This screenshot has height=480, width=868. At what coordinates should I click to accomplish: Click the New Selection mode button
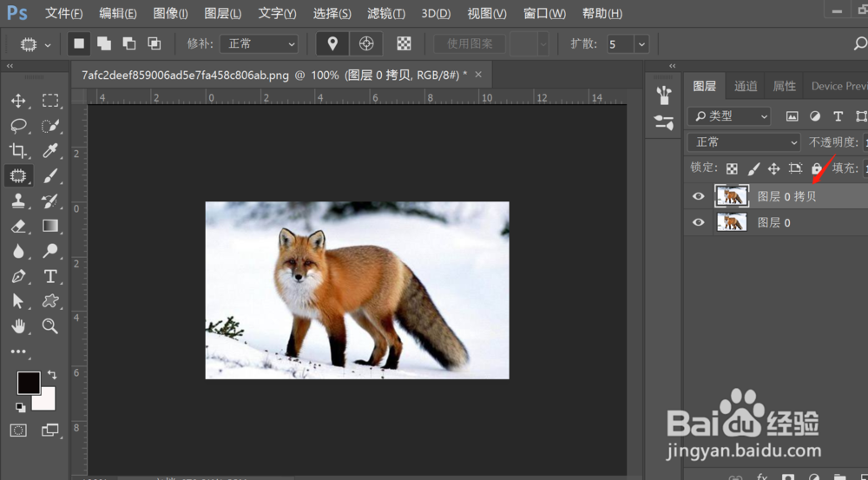79,43
